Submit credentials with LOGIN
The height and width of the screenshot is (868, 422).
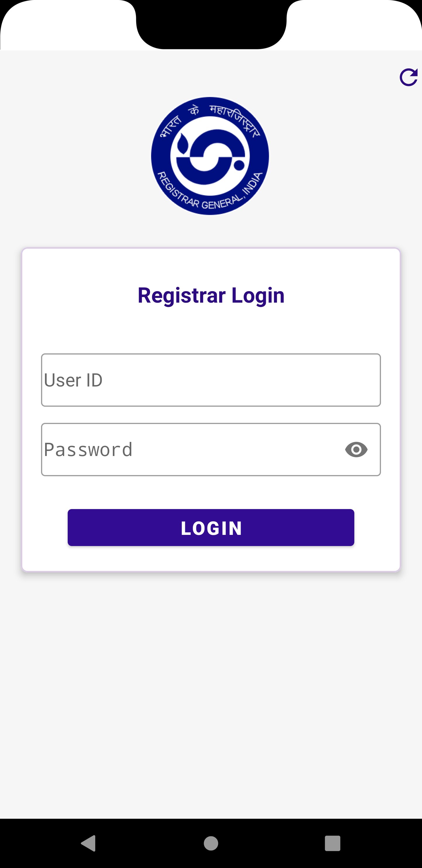pos(211,527)
